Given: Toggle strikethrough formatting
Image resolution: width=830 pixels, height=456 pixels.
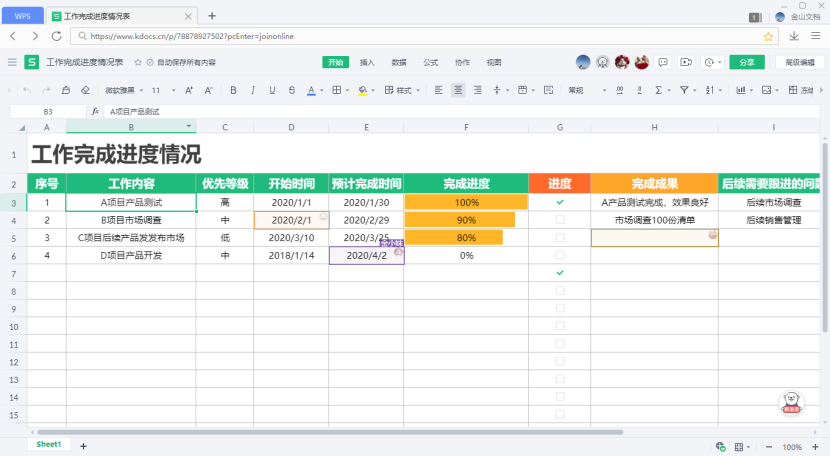Looking at the screenshot, I should point(292,91).
